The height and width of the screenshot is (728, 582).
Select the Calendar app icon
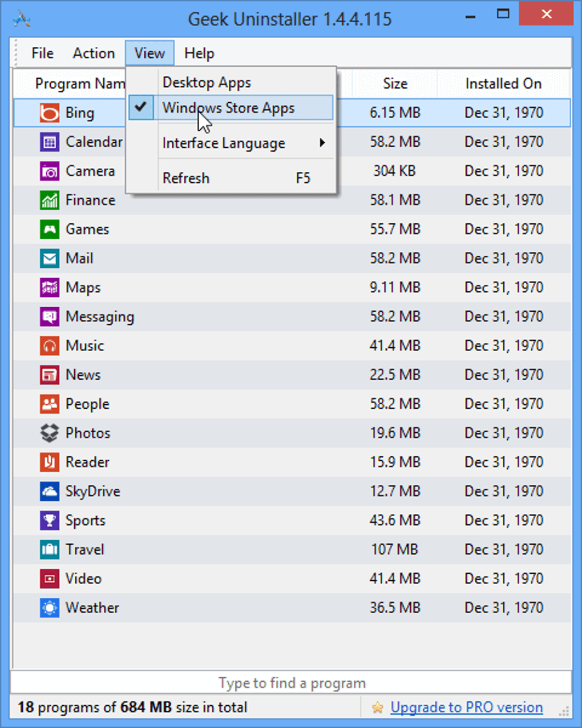point(50,142)
